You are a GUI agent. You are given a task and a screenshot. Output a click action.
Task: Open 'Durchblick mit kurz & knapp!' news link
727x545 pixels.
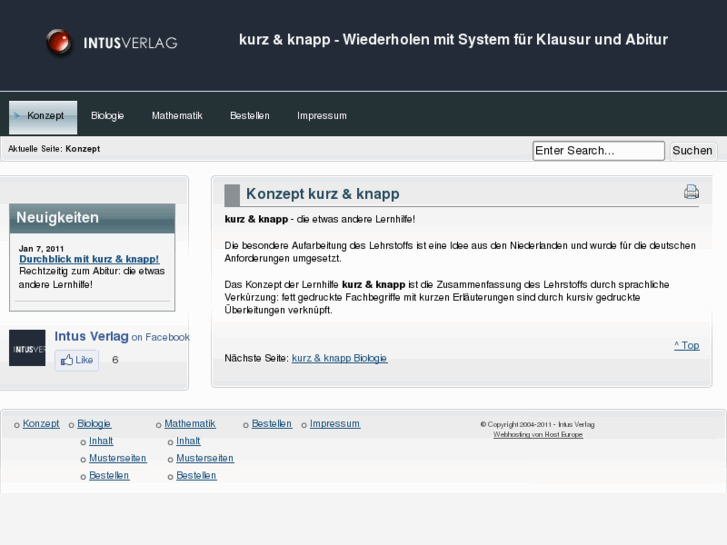click(89, 259)
